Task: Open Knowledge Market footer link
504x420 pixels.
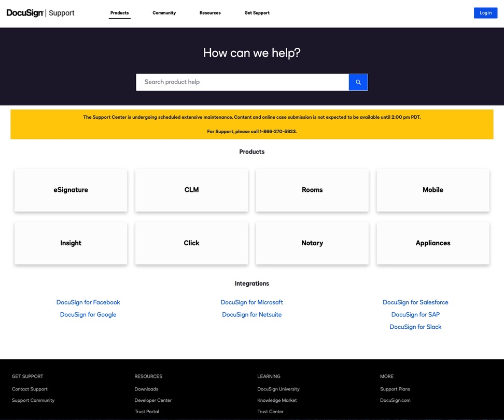Action: pos(277,400)
